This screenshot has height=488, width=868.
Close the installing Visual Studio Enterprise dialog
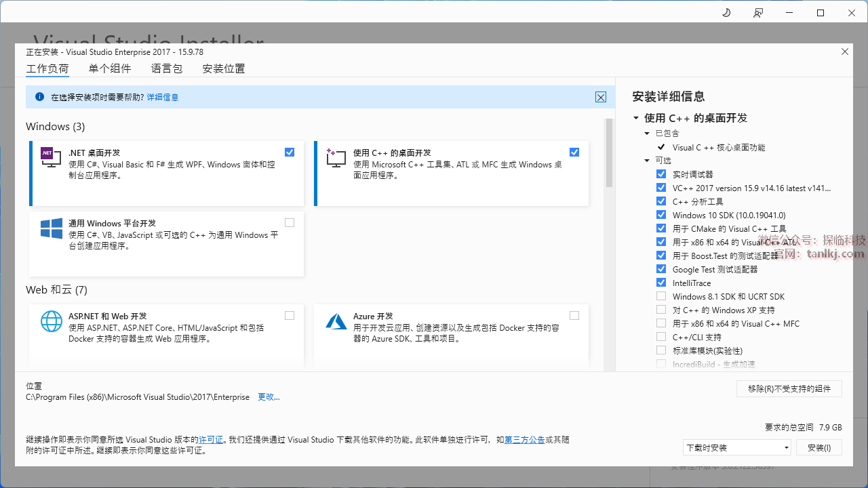pyautogui.click(x=845, y=52)
